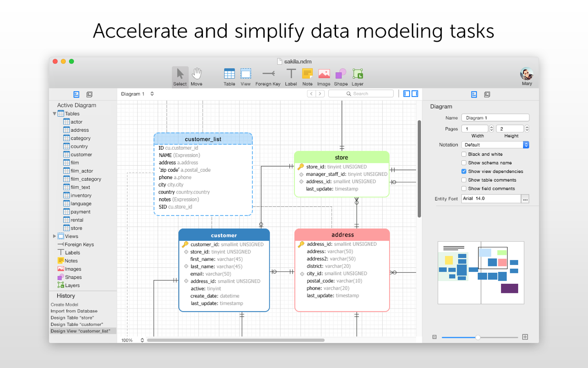This screenshot has width=588, height=368.
Task: Activate the Select tool
Action: click(180, 77)
